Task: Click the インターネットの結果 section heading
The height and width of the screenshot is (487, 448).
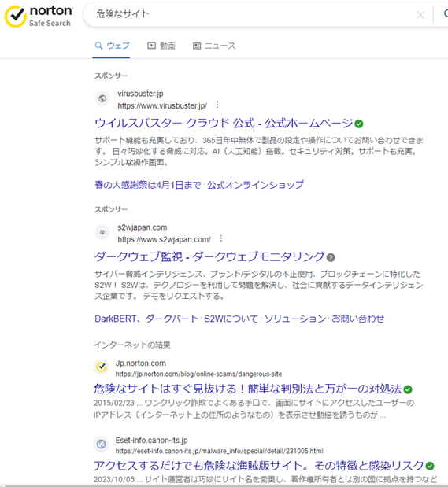Action: pyautogui.click(x=132, y=345)
